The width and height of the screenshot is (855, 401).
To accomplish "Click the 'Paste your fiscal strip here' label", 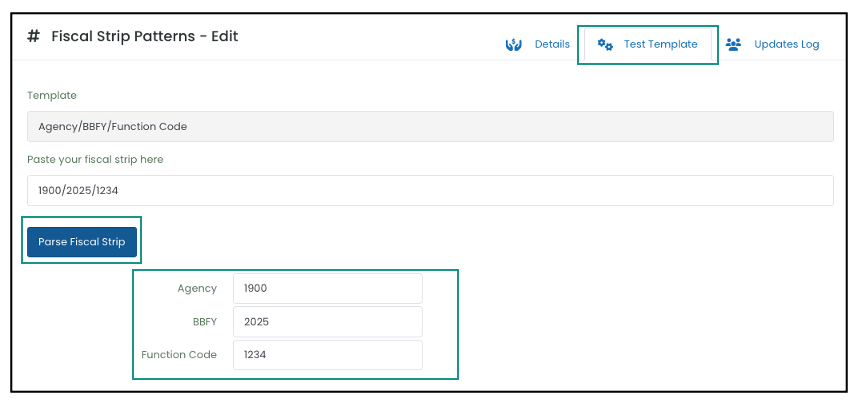I will pos(95,160).
